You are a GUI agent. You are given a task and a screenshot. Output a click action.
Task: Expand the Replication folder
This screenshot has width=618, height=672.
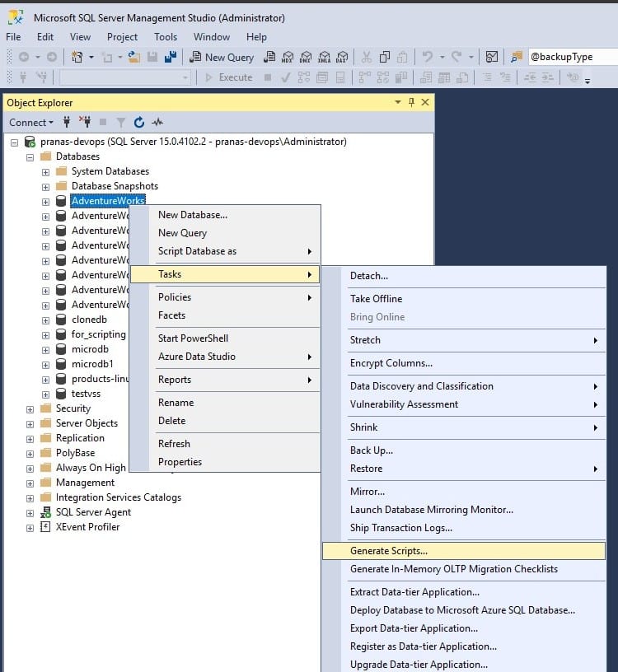point(30,439)
